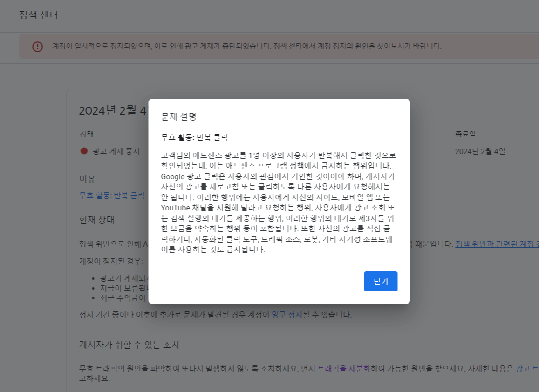
Task: Click the 현재 상태 section heading
Action: click(96, 220)
